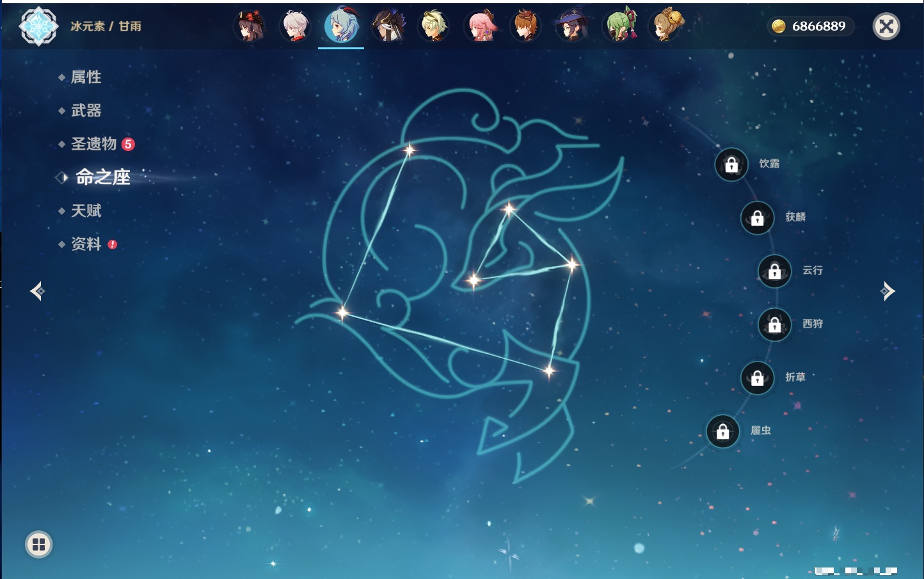Tap the locked 折草 constellation node
The height and width of the screenshot is (579, 924).
757,378
